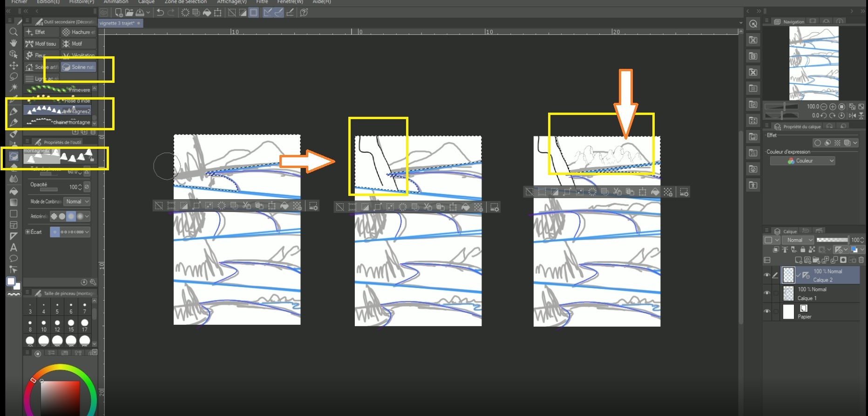
Task: Click the Deselect icon in the command bar
Action: [232, 13]
